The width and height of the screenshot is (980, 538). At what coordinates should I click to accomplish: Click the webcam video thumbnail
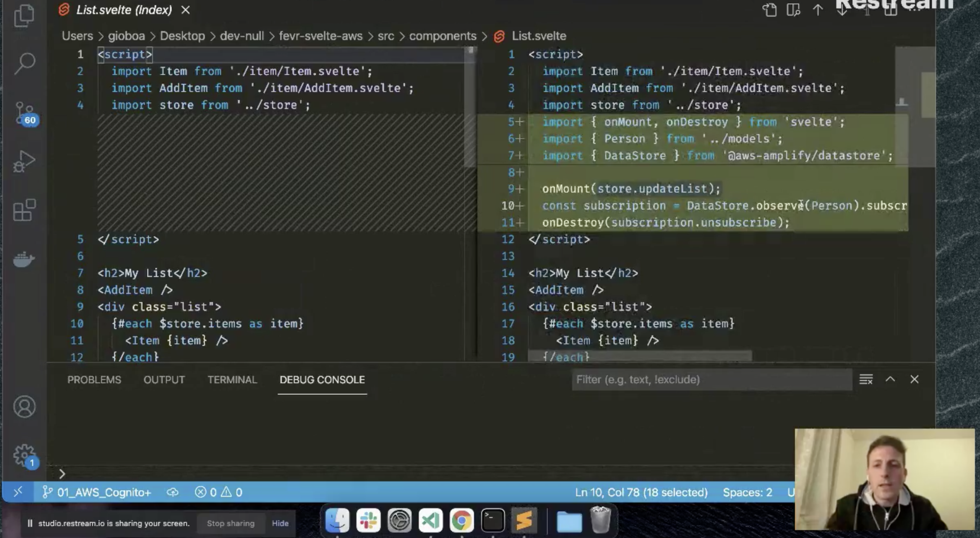[885, 479]
